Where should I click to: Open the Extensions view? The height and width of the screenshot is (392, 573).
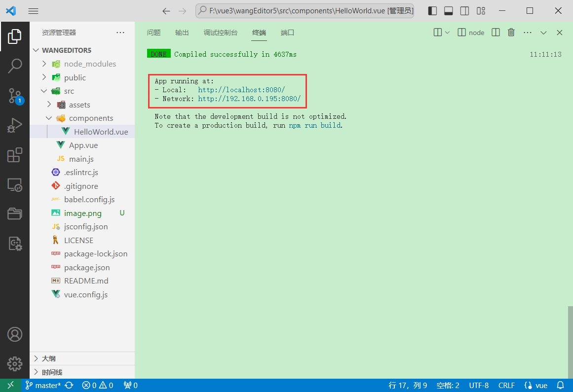pos(15,155)
